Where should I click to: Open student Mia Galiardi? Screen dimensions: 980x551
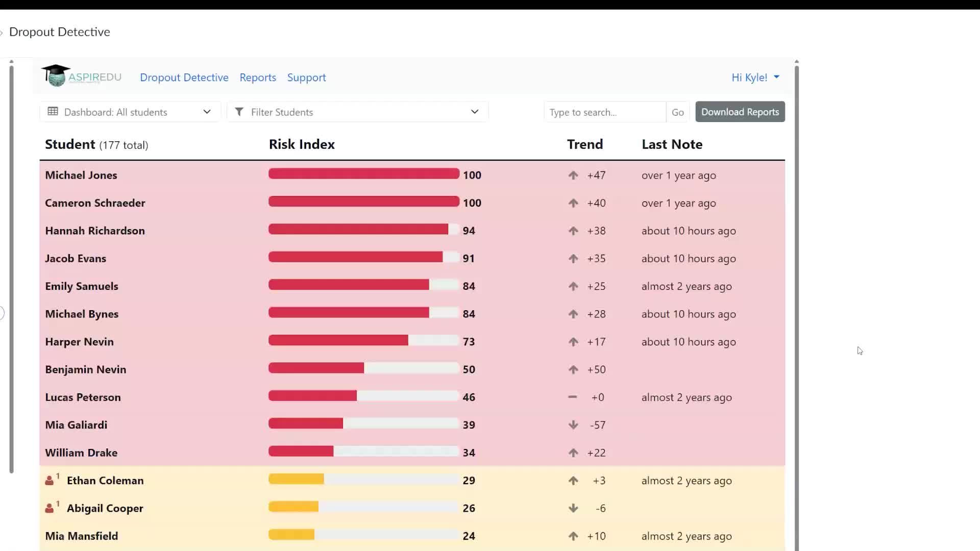point(76,425)
